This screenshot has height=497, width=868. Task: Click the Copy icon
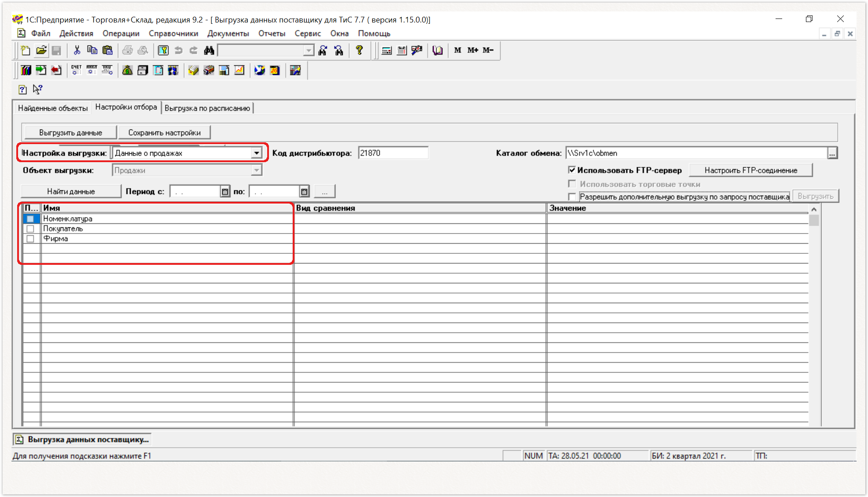point(92,50)
